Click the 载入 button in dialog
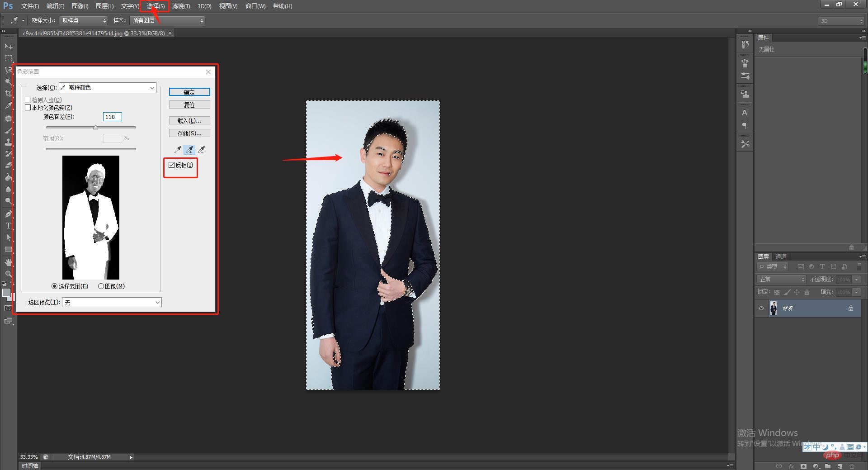Image resolution: width=868 pixels, height=470 pixels. tap(189, 121)
